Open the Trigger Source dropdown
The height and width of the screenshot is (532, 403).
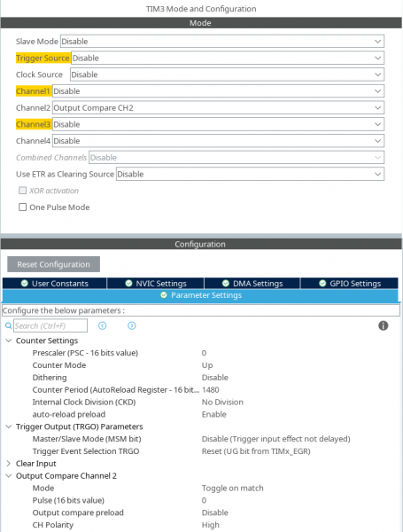(228, 58)
